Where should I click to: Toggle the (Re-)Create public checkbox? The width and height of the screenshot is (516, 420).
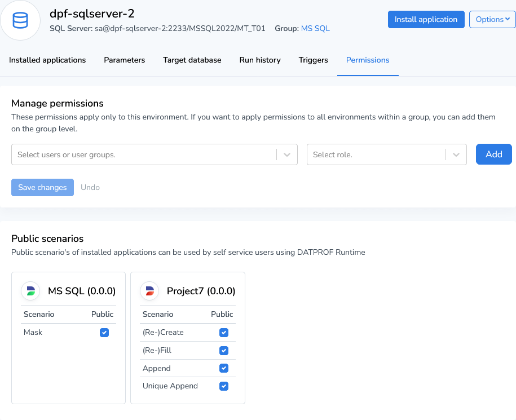coord(223,333)
